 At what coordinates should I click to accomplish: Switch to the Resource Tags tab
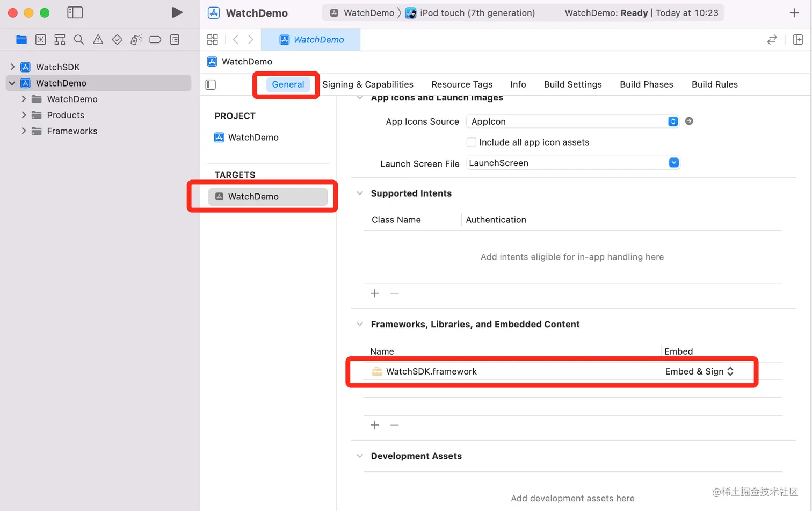(x=462, y=84)
